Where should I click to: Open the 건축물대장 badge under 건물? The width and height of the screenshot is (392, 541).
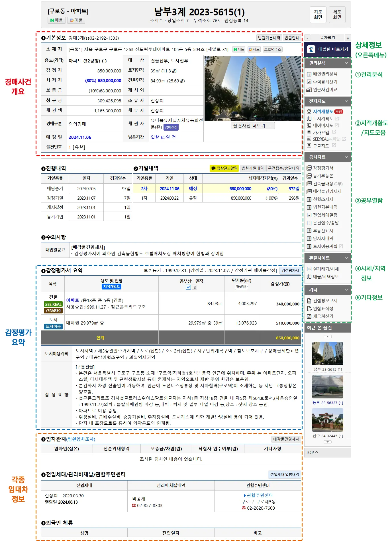click(x=53, y=311)
